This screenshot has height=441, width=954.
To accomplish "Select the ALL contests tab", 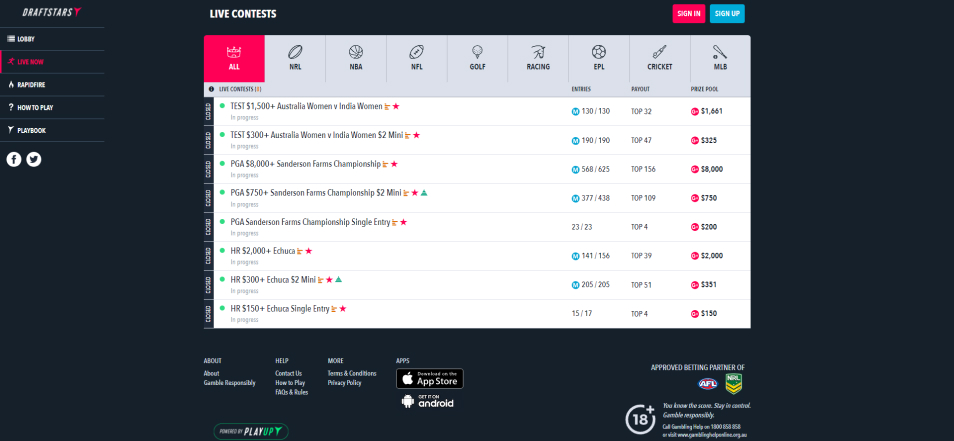I will (x=234, y=58).
